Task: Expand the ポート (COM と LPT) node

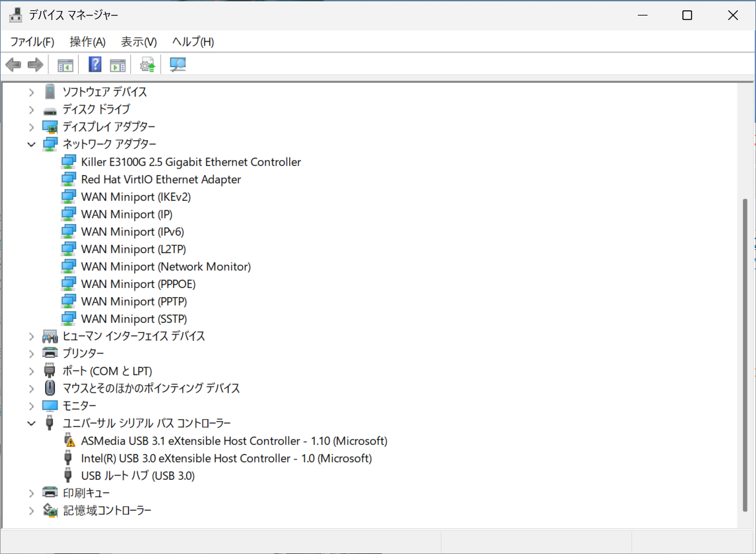Action: tap(32, 371)
